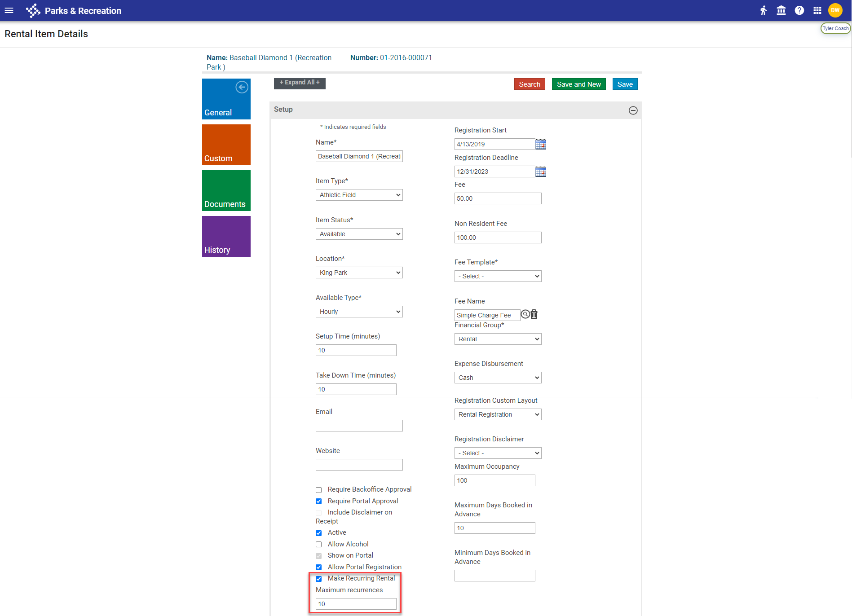
Task: Open the help question mark icon
Action: [x=799, y=10]
